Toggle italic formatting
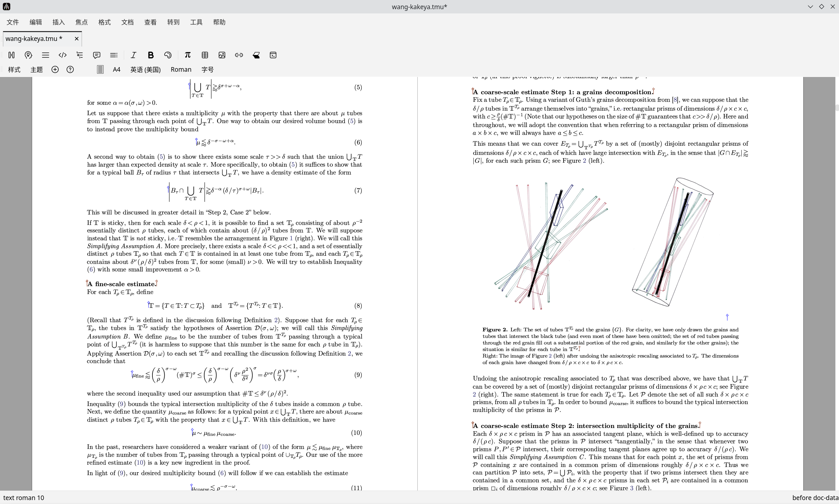 (133, 55)
